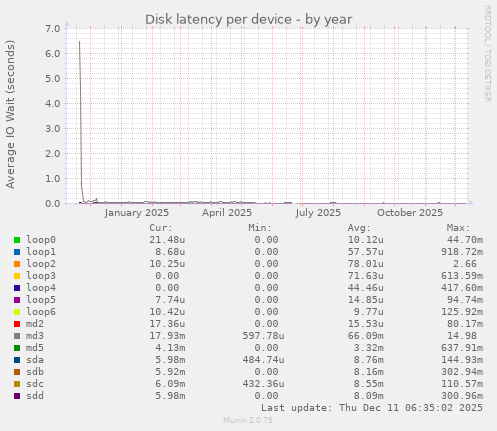Click loop1 max value 918.72m
The width and height of the screenshot is (497, 431).
462,252
